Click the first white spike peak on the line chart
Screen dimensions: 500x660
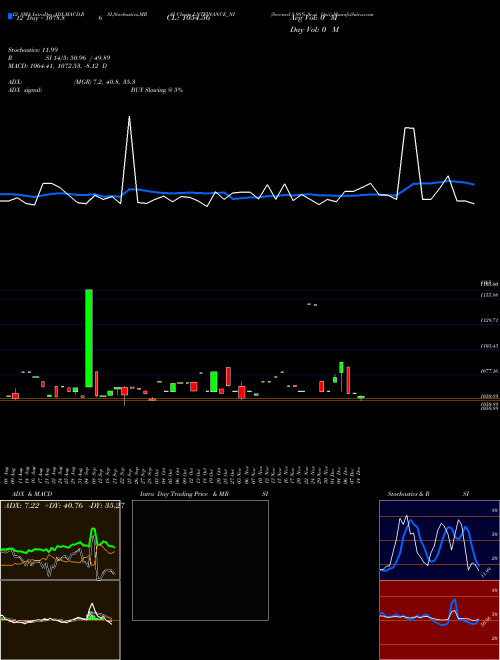pos(129,117)
